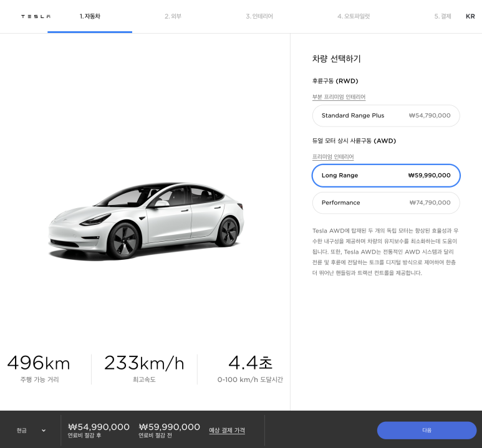The image size is (482, 448).
Task: Click the 차량 선택하기 heading
Action: click(x=336, y=59)
